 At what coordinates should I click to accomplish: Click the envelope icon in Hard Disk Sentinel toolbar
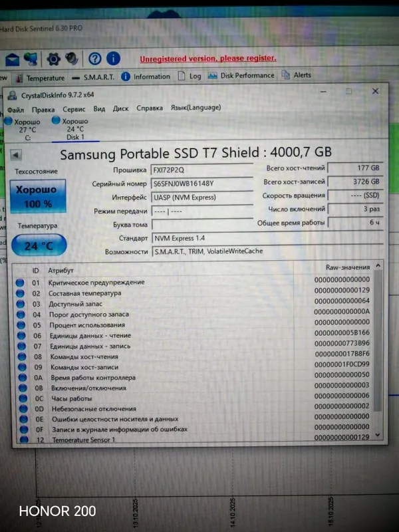12,60
